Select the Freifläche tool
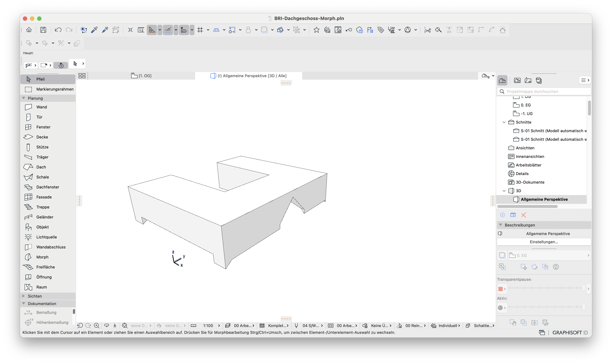612x364 pixels. tap(48, 267)
